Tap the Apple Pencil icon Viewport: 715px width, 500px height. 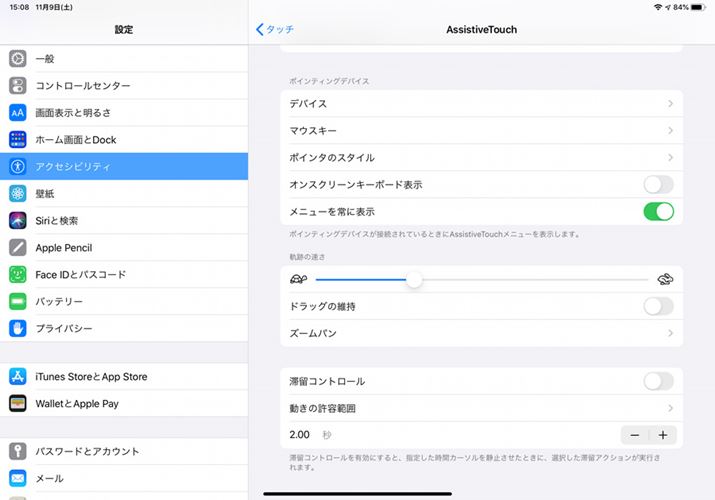(18, 247)
